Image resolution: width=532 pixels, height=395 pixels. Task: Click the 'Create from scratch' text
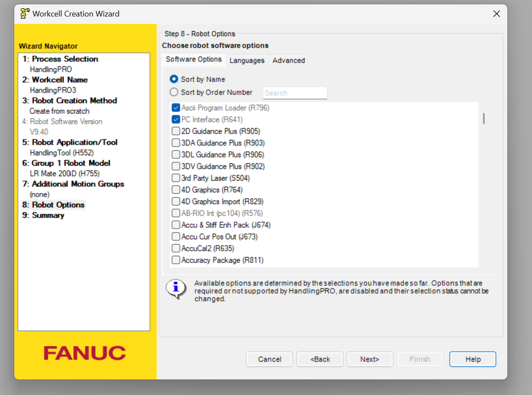pos(59,111)
